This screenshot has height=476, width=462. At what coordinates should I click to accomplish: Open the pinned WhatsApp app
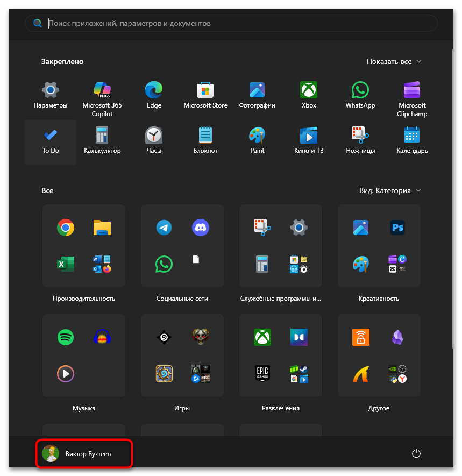point(360,95)
